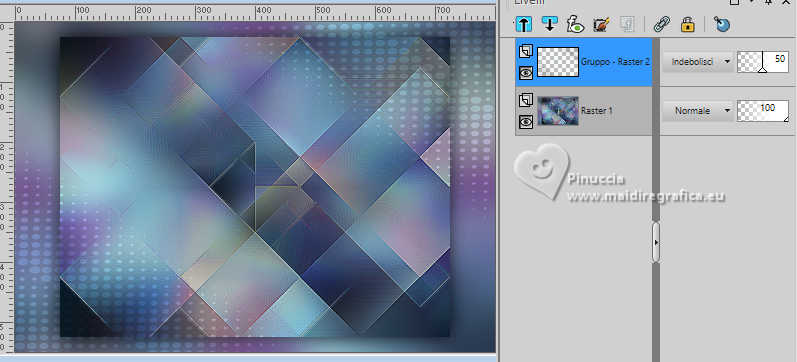This screenshot has width=797, height=362.
Task: Select the Raster 1 layer name
Action: (x=596, y=110)
